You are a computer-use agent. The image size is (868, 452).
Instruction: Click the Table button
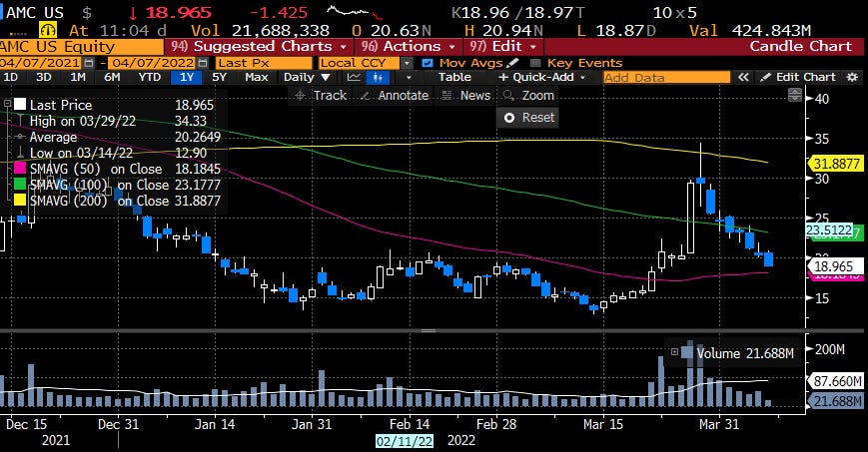(455, 78)
